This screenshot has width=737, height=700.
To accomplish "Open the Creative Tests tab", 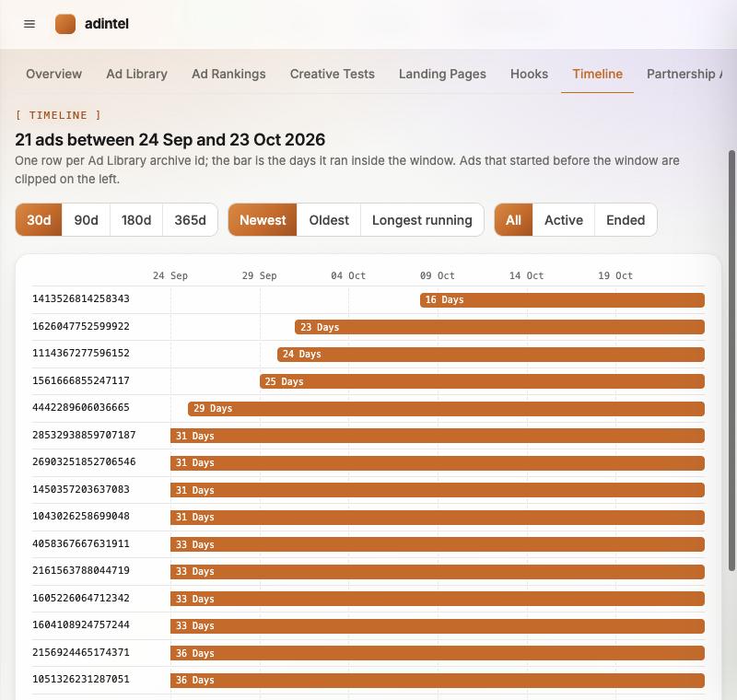I will (x=333, y=75).
